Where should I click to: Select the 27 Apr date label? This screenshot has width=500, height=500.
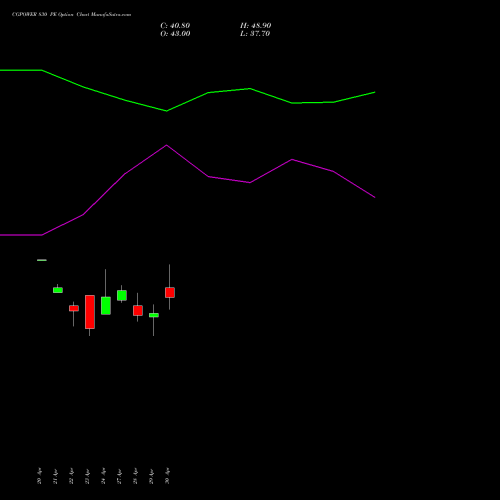tap(119, 476)
